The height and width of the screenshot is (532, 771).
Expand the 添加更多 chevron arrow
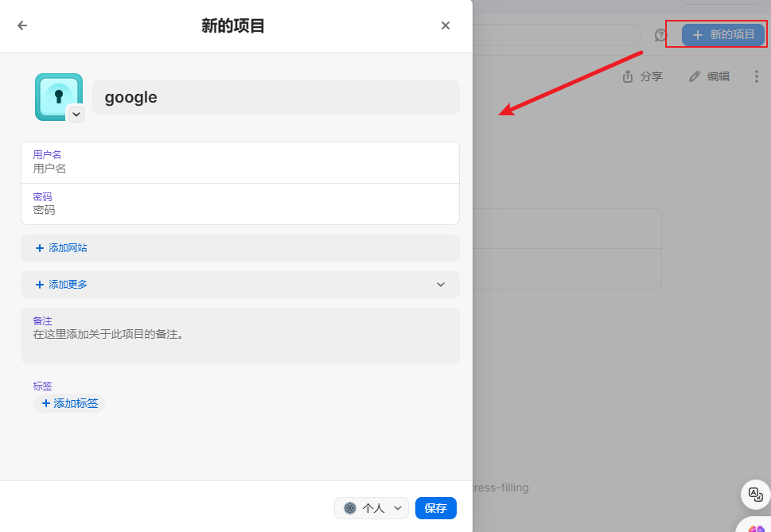[x=441, y=285]
